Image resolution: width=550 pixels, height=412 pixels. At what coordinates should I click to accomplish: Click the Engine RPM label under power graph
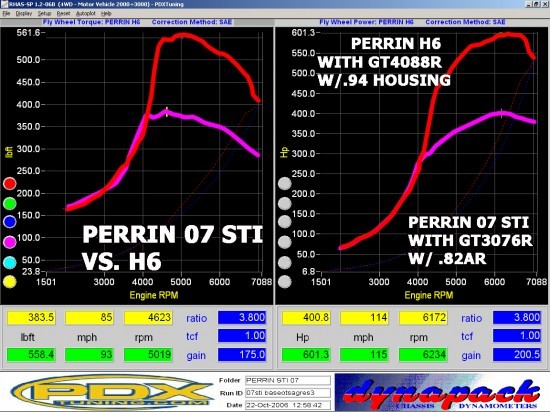429,295
